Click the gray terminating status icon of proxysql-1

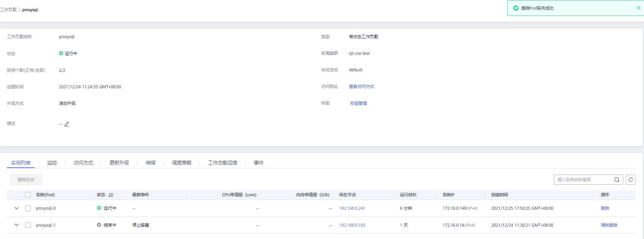(99, 225)
